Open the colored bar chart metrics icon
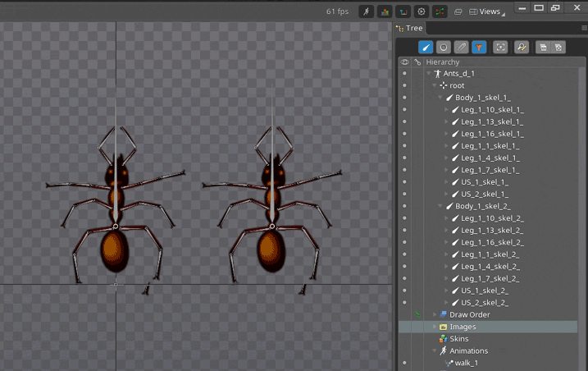Screen dimensions: 588x371 tap(385, 11)
